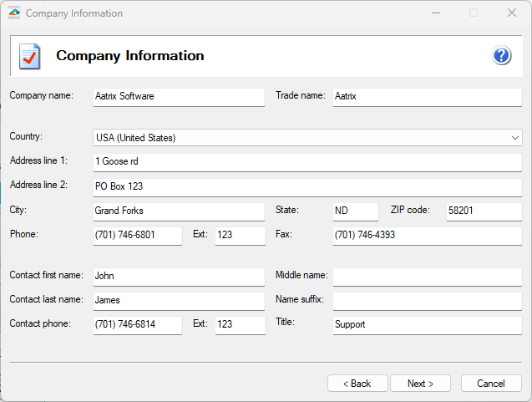
Task: Open the Country dropdown list
Action: 307,138
